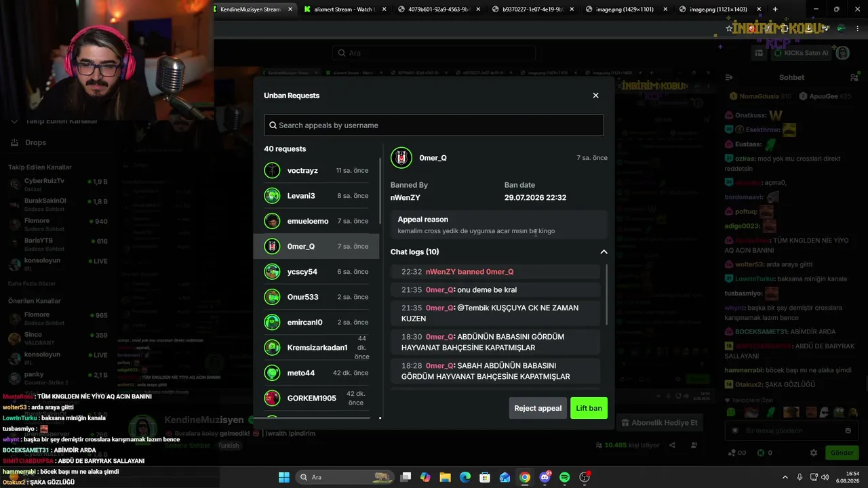Close the Unban Requests dialog
Screen dimensions: 868x488
[595, 96]
